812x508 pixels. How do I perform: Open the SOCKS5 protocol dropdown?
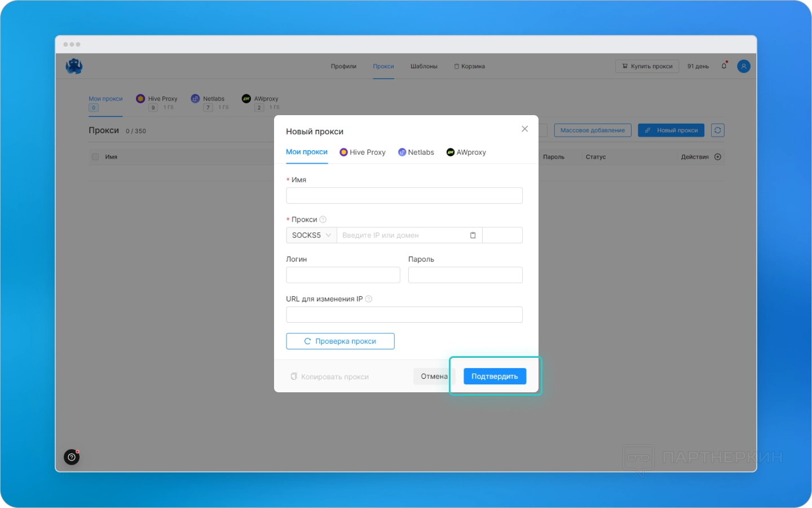[x=311, y=235]
